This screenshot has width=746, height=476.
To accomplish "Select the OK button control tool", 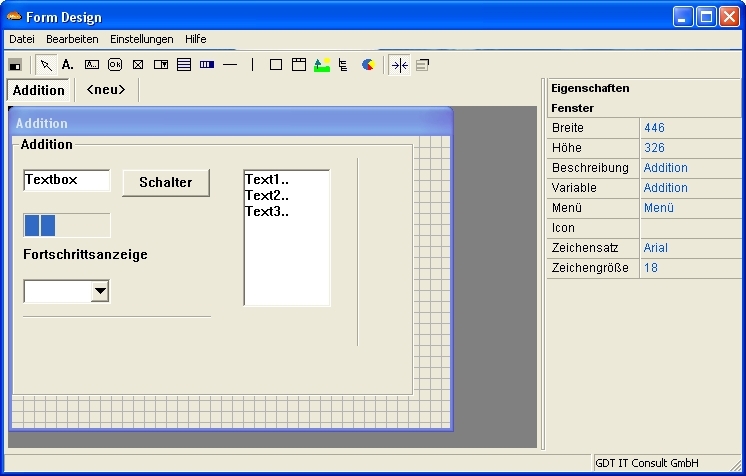I will (115, 65).
